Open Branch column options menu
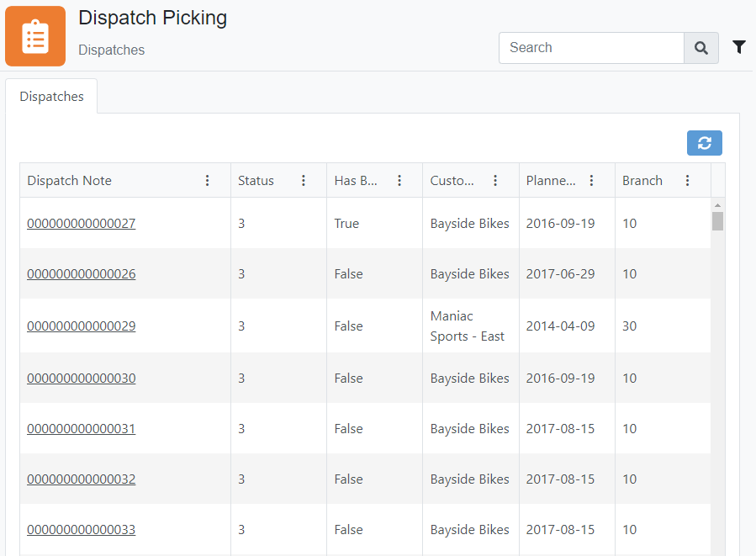756x556 pixels. coord(687,181)
